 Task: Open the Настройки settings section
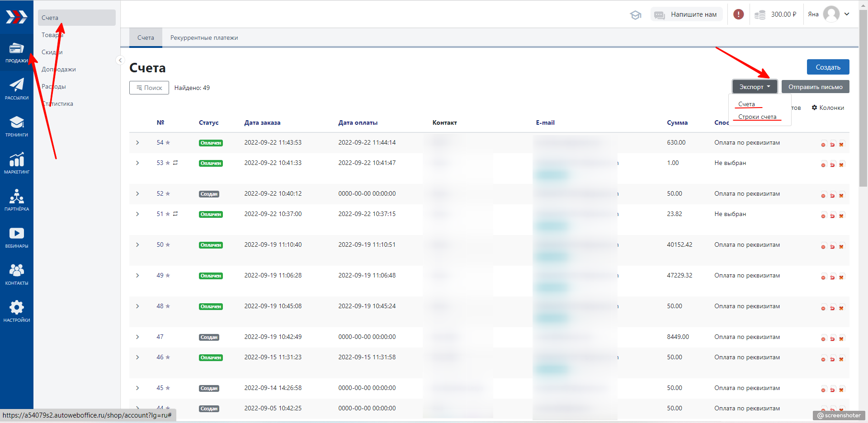[x=16, y=311]
